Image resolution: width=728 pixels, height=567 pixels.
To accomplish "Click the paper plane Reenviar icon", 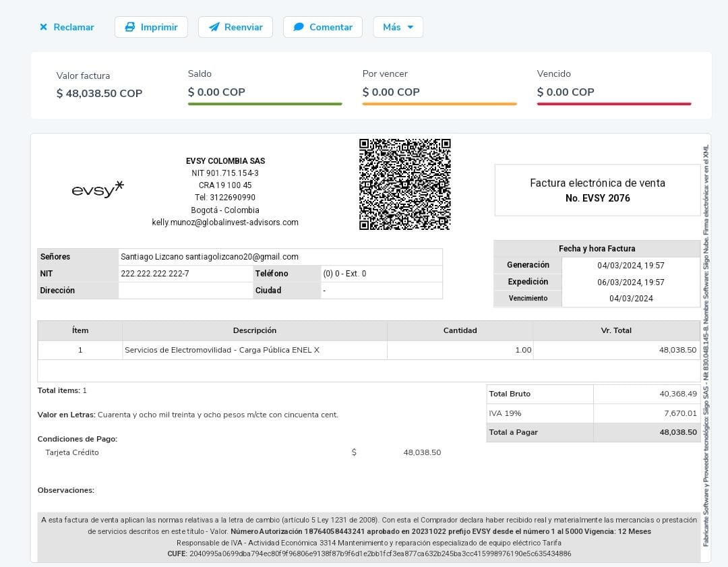I will coord(214,27).
